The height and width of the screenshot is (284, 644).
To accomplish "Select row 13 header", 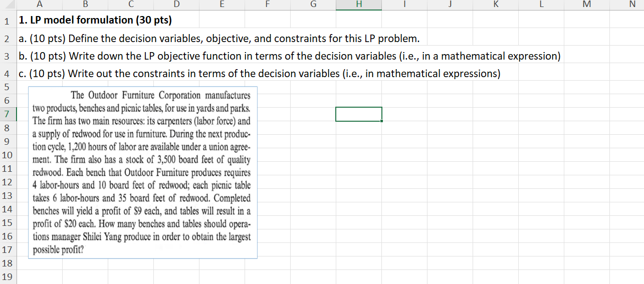I will (8, 195).
